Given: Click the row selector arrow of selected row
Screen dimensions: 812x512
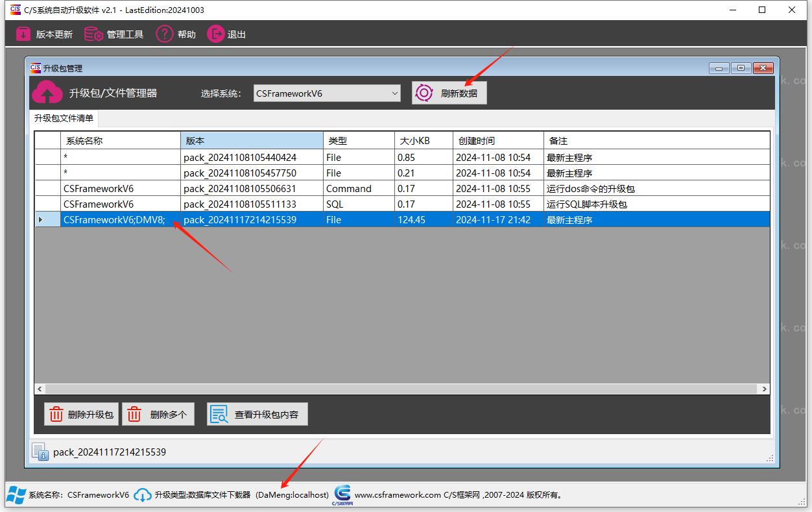Looking at the screenshot, I should pyautogui.click(x=41, y=220).
